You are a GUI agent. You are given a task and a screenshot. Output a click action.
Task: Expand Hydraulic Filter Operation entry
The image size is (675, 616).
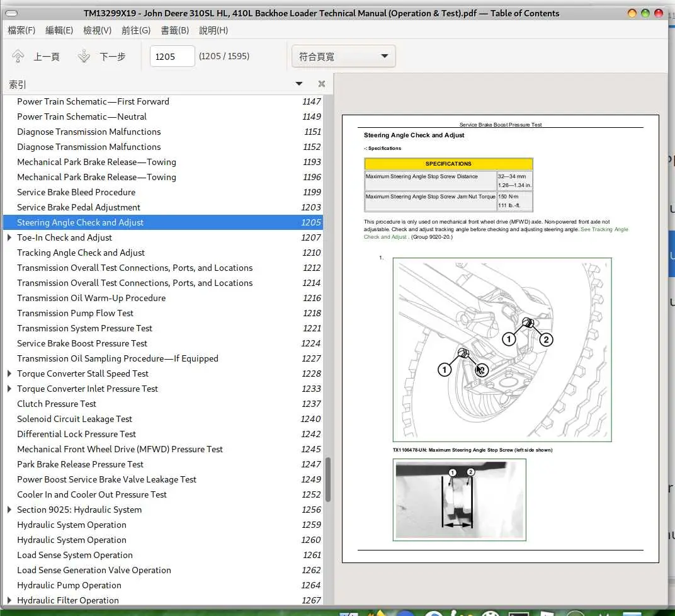[9, 600]
